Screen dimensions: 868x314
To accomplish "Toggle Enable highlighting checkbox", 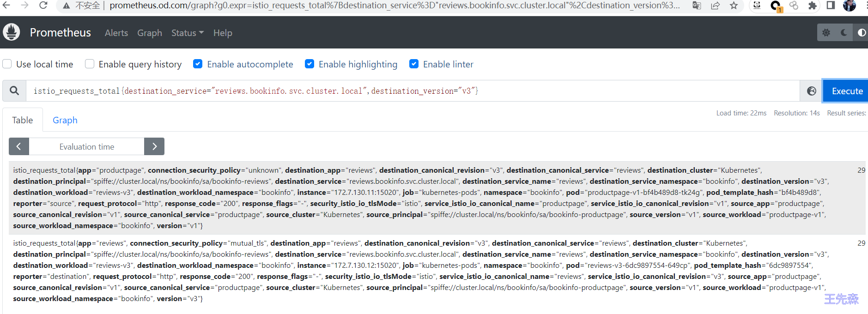I will pos(310,64).
